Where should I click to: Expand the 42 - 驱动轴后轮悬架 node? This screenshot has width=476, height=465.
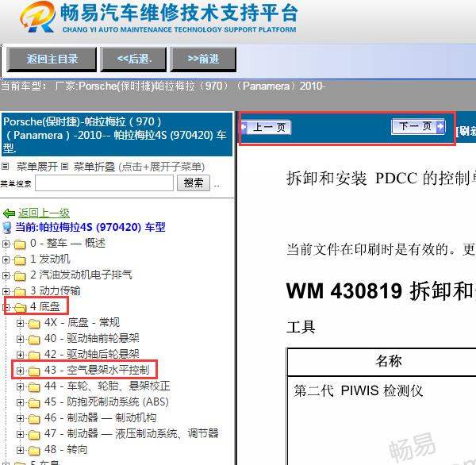pyautogui.click(x=20, y=355)
